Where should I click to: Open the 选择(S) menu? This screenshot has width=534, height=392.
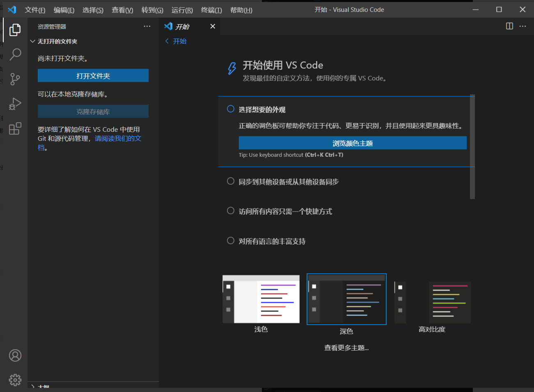click(93, 10)
